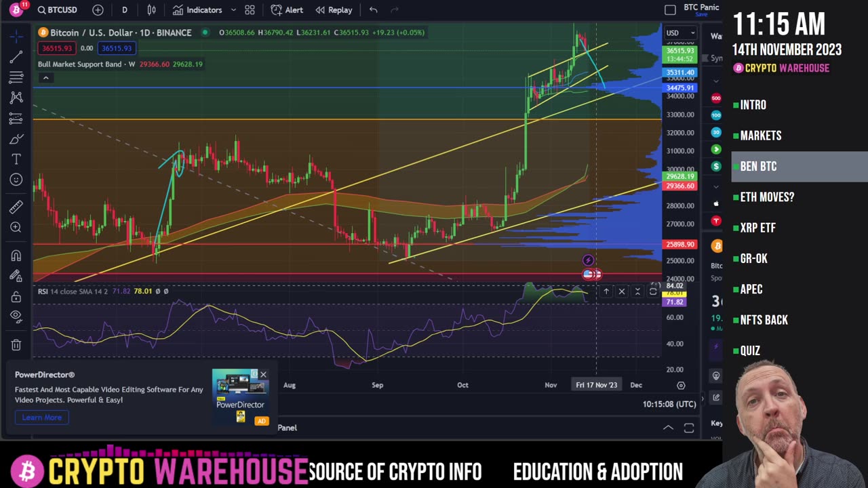Select the brush drawing tool

[16, 139]
